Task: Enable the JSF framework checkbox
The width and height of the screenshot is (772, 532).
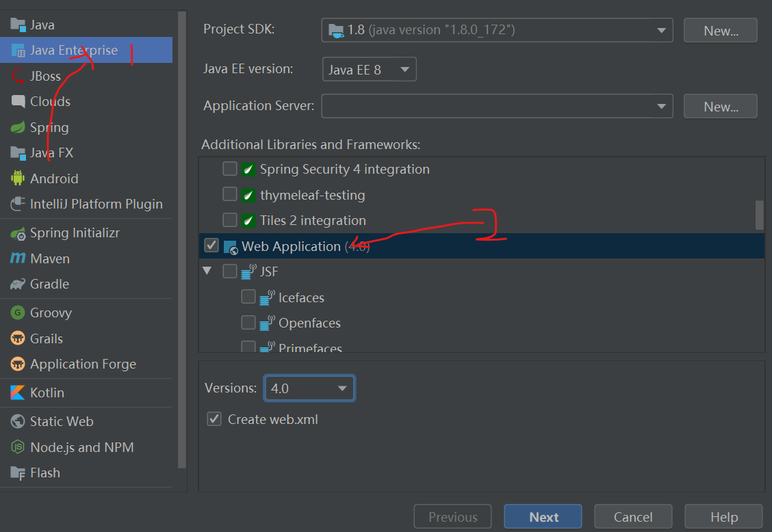Action: tap(230, 271)
